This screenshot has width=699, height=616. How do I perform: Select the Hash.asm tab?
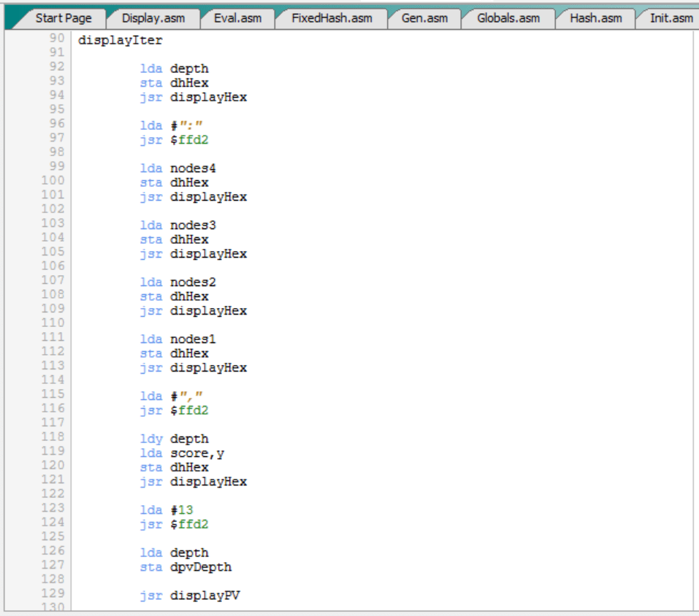pyautogui.click(x=595, y=18)
